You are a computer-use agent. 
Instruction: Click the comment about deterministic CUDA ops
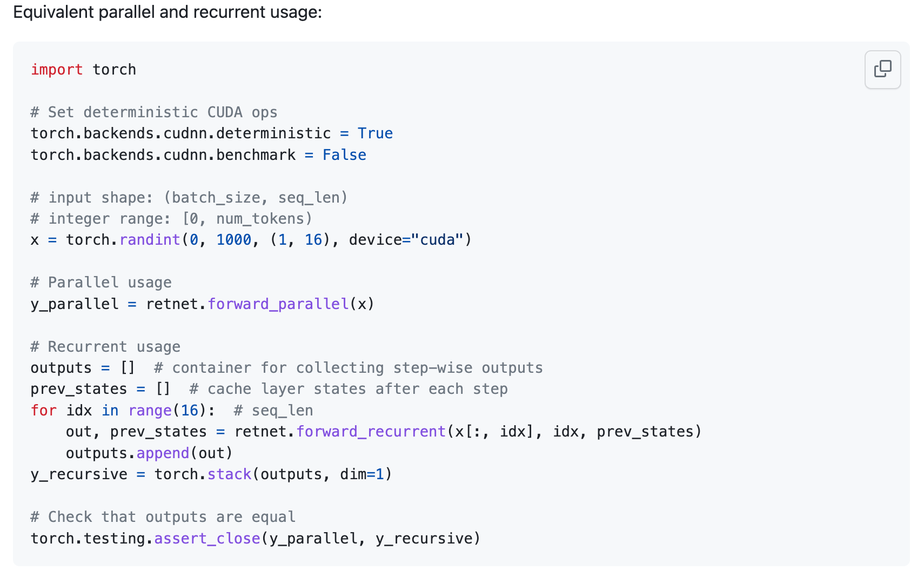(153, 112)
